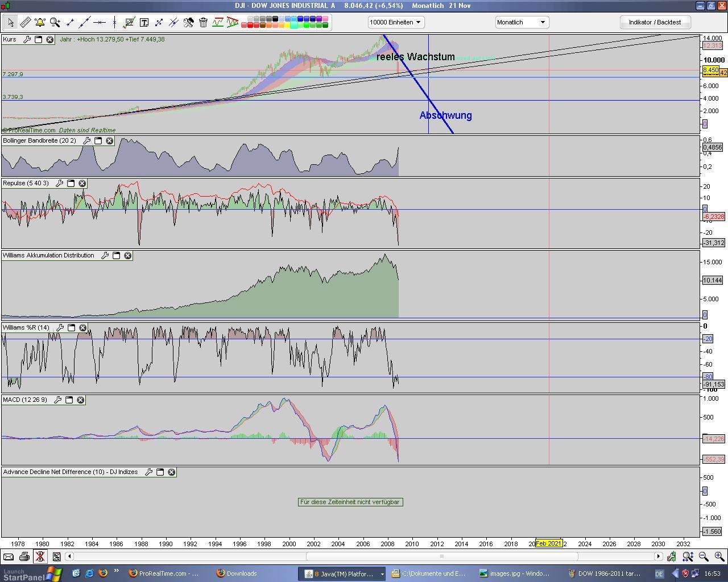Screen dimensions: 728x582
Task: Click the Indikator / Backtest button
Action: point(655,22)
